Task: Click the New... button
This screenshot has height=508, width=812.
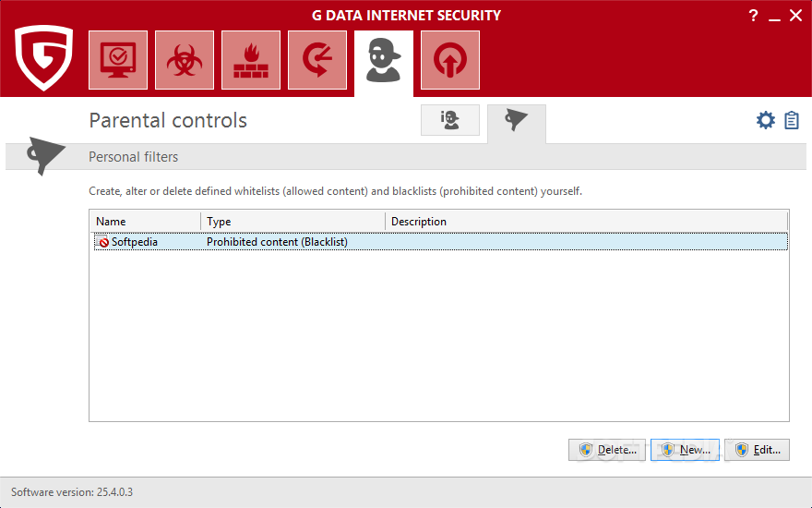Action: [685, 450]
